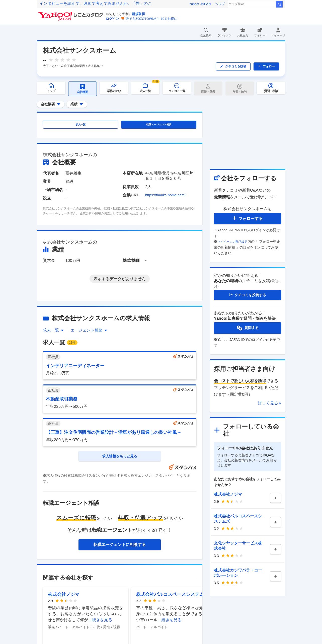Click the 質問する sidebar button
The width and height of the screenshot is (322, 644).
coord(248,328)
